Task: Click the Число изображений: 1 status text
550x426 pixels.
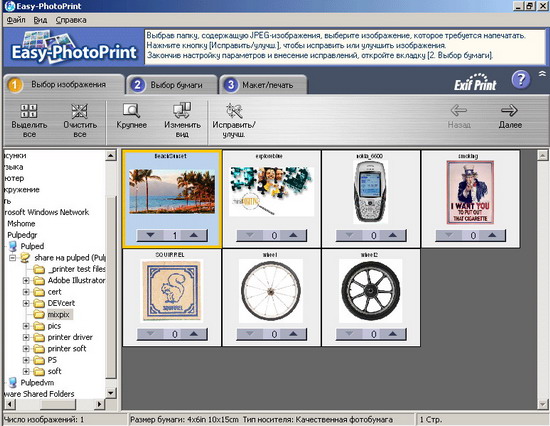Action: (44, 419)
